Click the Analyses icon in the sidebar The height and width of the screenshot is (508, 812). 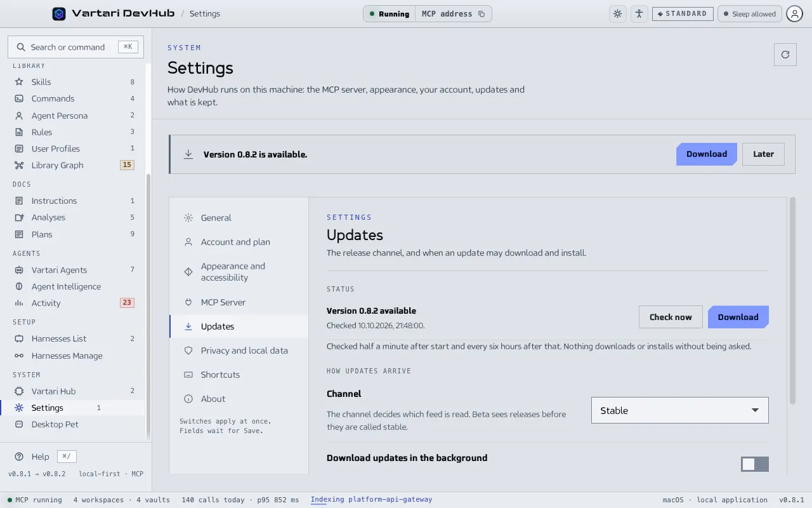coord(19,217)
